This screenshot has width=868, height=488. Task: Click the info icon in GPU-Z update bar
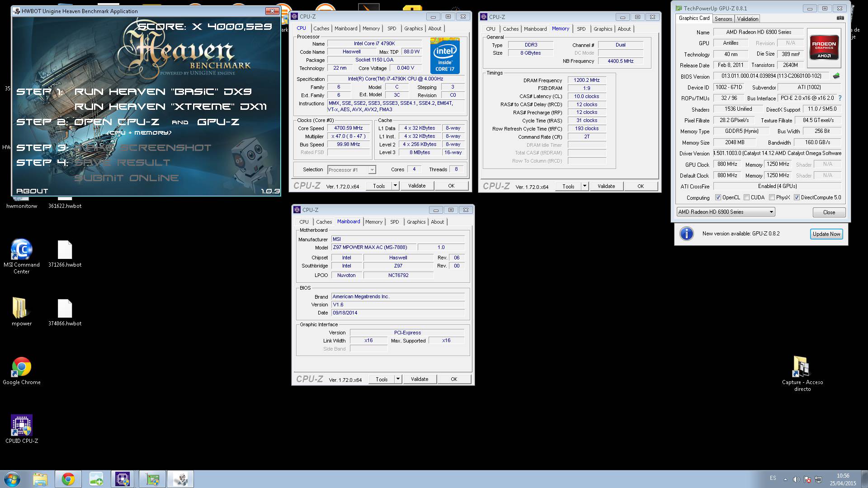(x=686, y=234)
